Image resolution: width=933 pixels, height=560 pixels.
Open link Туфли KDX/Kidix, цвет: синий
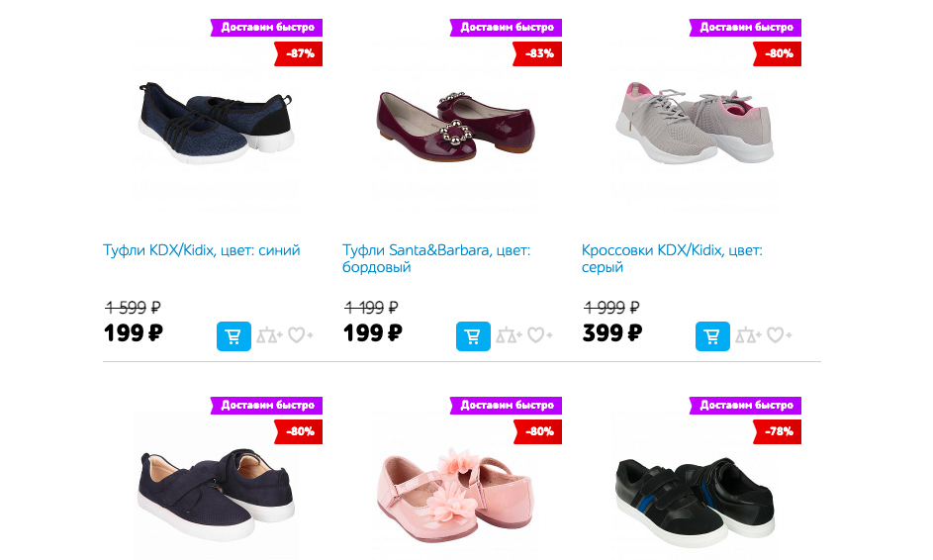point(202,250)
